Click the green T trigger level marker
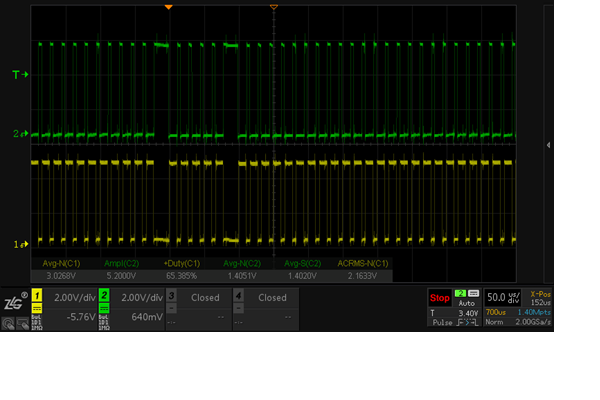 coord(20,75)
